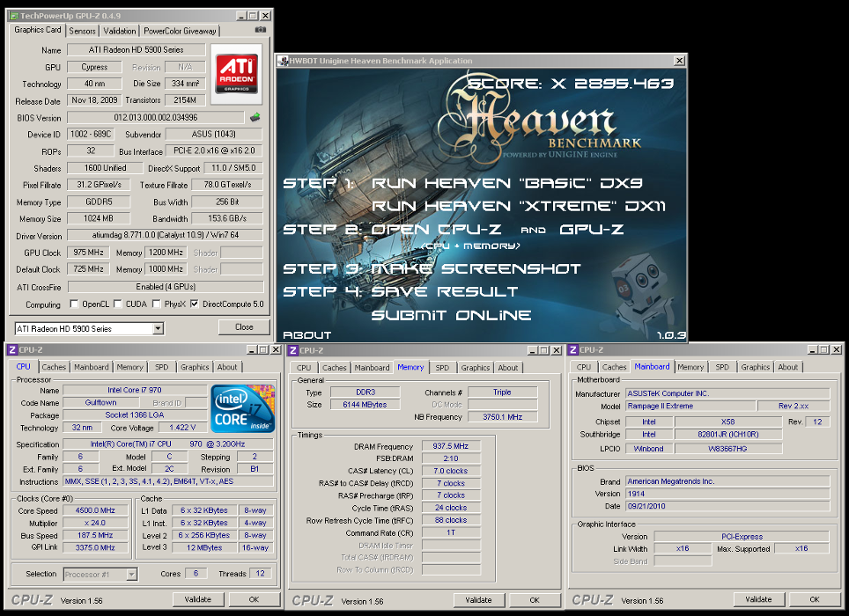Click the Driver Version field in GPU-Z
The width and height of the screenshot is (849, 616).
click(166, 235)
